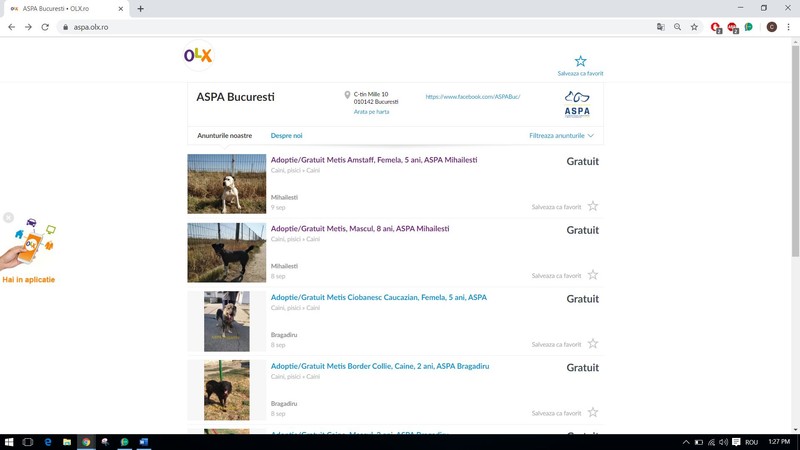This screenshot has width=800, height=450.
Task: Open the Metis Amstaff, Femela, 5 ani listing
Action: point(374,160)
